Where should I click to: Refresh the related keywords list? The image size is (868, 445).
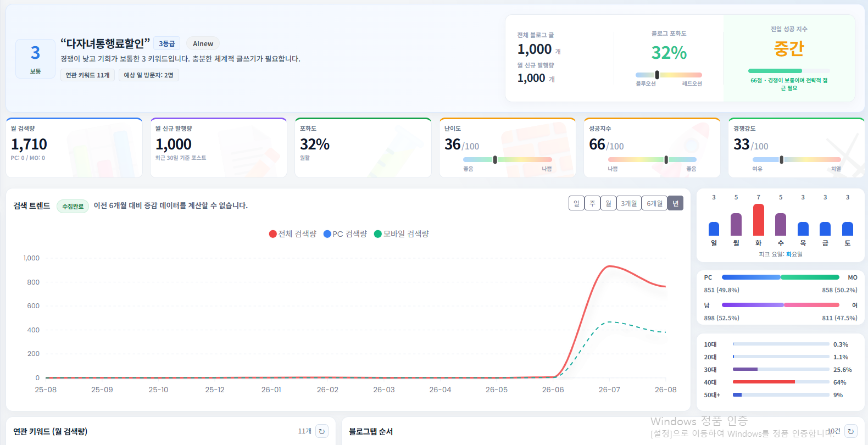[x=322, y=431]
